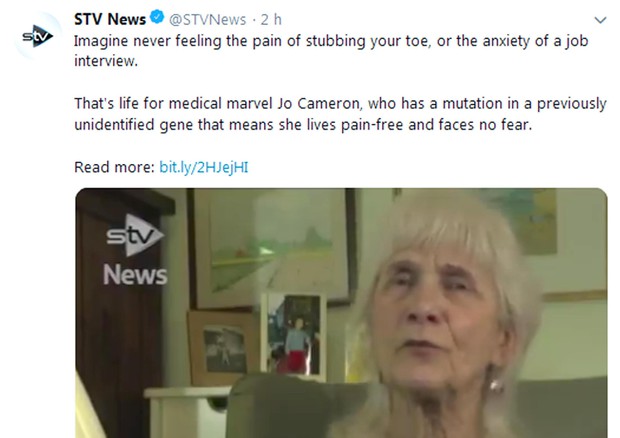Click the blue verified badge

coord(158,17)
